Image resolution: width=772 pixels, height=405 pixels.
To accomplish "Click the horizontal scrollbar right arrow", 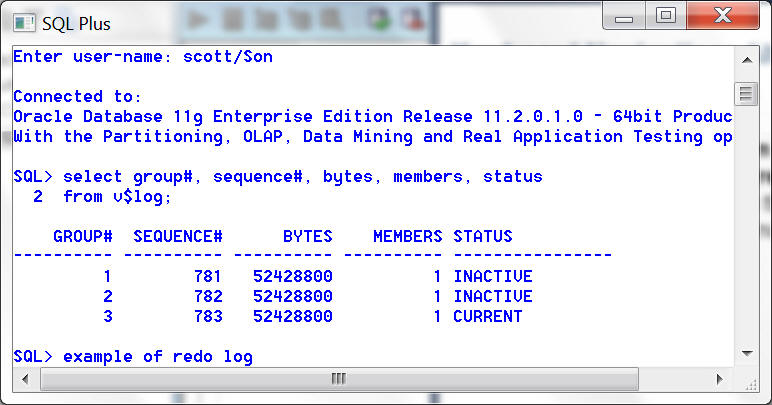I will tap(719, 379).
